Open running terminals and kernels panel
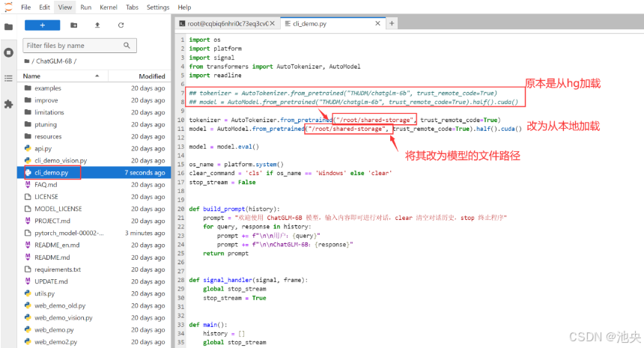This screenshot has width=644, height=348. click(8, 52)
